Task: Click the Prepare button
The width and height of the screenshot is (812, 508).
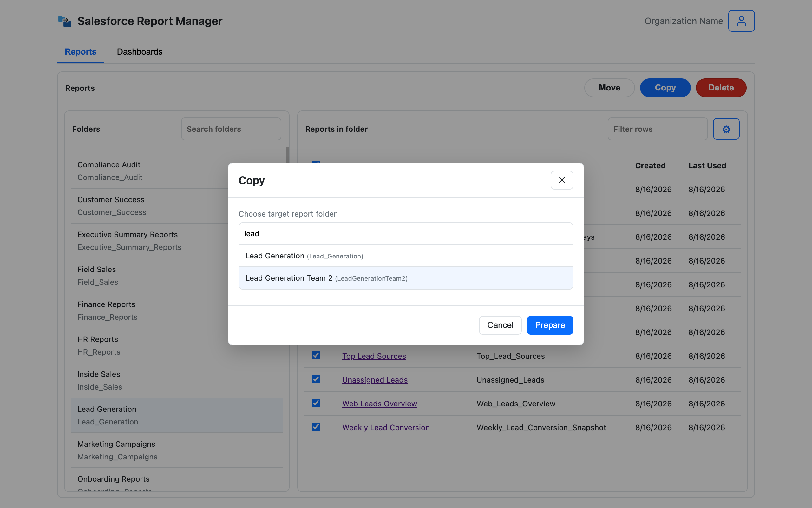Action: click(x=550, y=325)
